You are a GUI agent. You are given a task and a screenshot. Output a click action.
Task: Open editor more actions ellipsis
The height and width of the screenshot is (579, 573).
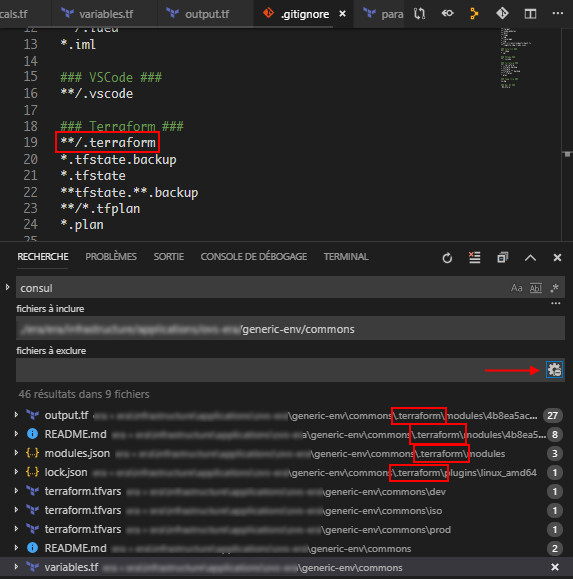point(557,13)
